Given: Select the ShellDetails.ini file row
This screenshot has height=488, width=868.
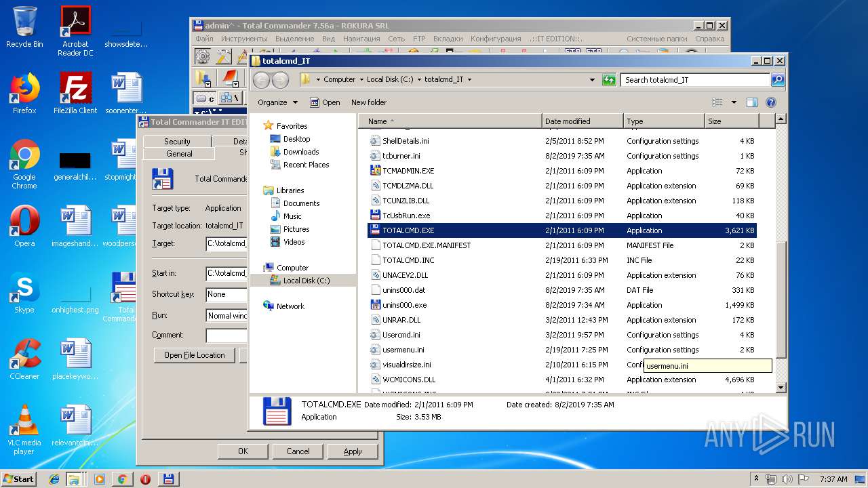Looking at the screenshot, I should tap(562, 141).
